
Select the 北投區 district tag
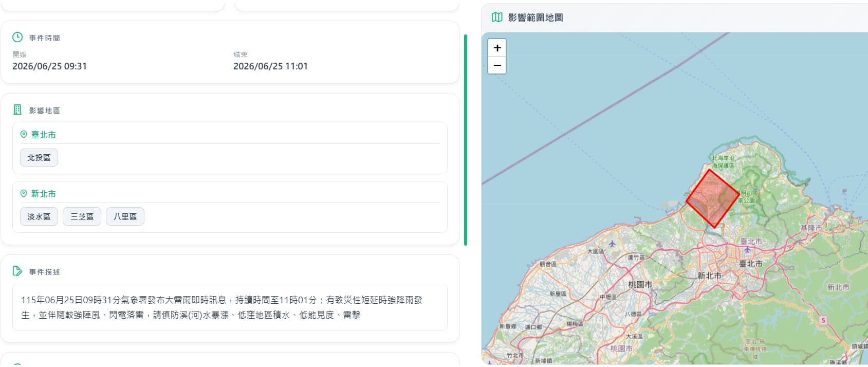point(39,158)
